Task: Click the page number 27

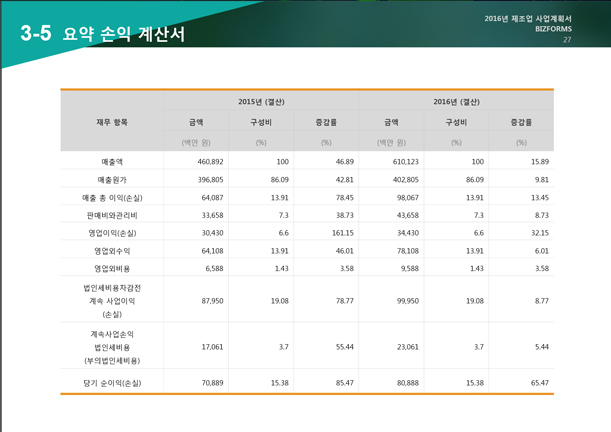Action: [567, 39]
